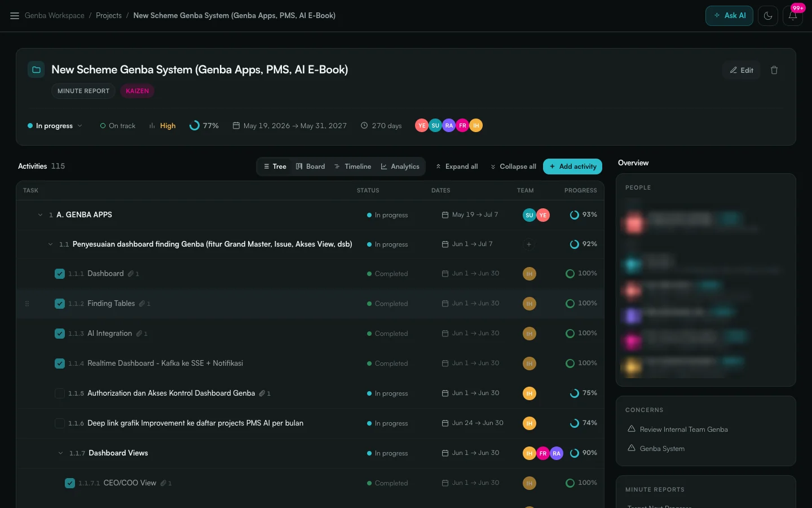Switch to the Analytics view tab
Viewport: 812px width, 508px height.
point(400,167)
